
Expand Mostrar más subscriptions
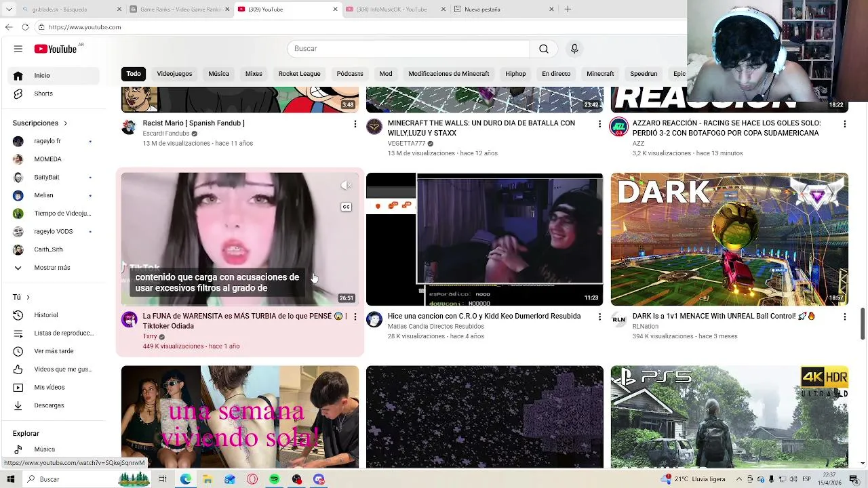54,268
